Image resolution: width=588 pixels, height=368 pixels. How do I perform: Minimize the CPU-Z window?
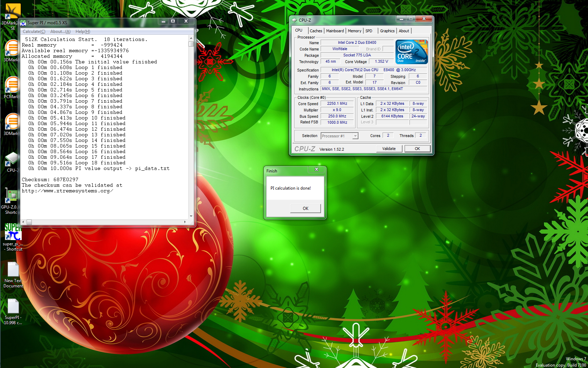401,19
